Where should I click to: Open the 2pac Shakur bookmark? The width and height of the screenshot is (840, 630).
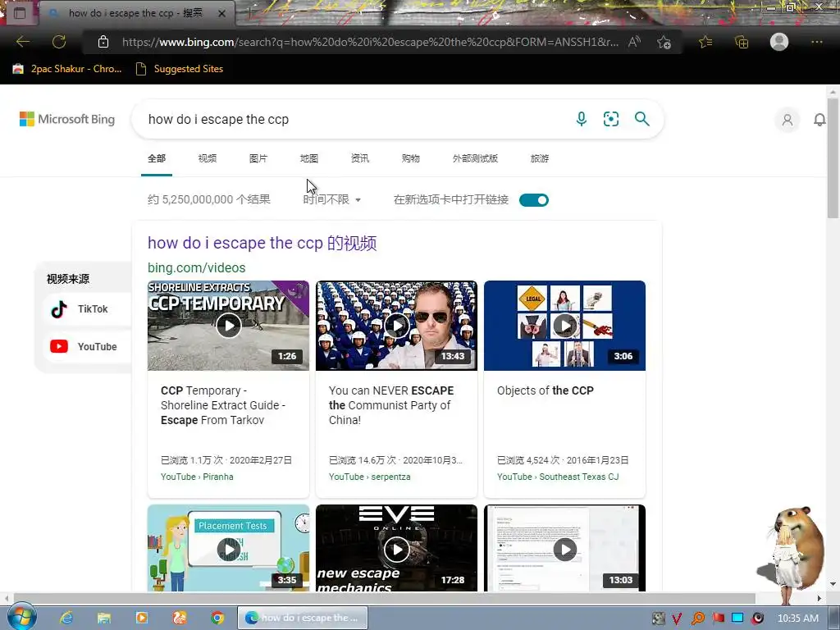(x=67, y=69)
